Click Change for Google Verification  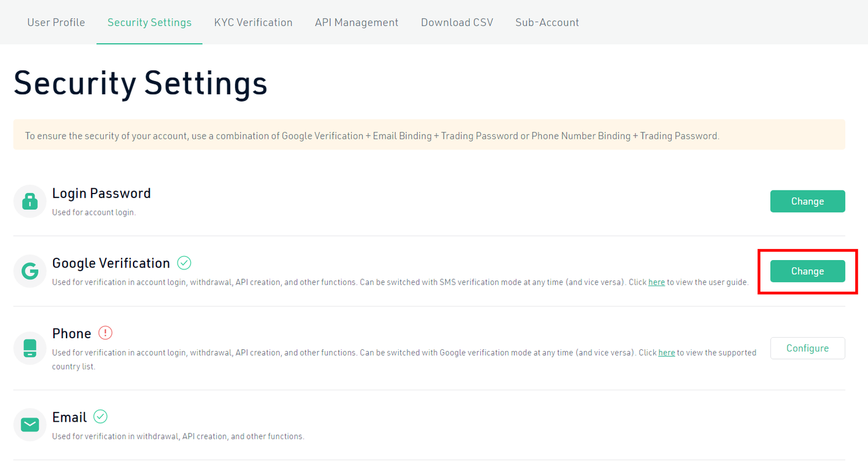[808, 271]
